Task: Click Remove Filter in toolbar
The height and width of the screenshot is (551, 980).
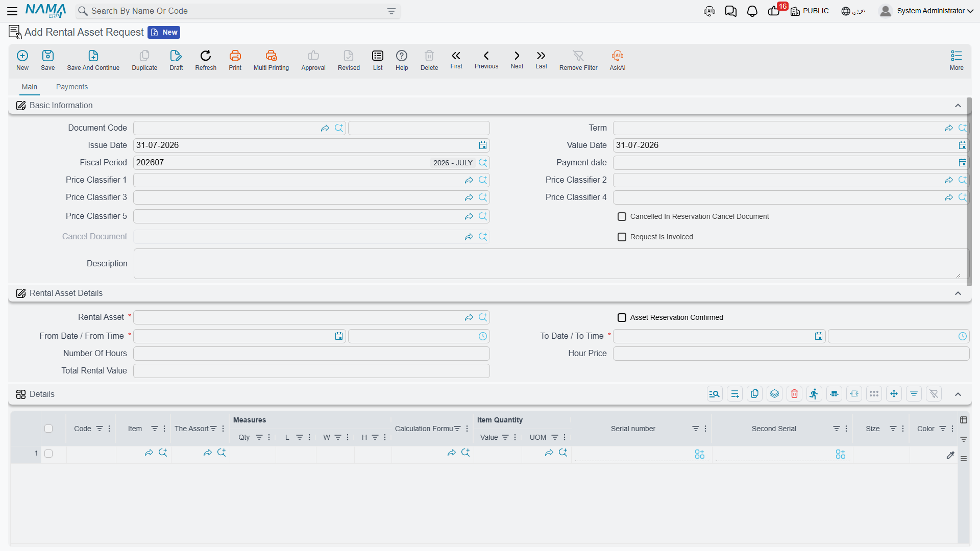Action: (578, 60)
